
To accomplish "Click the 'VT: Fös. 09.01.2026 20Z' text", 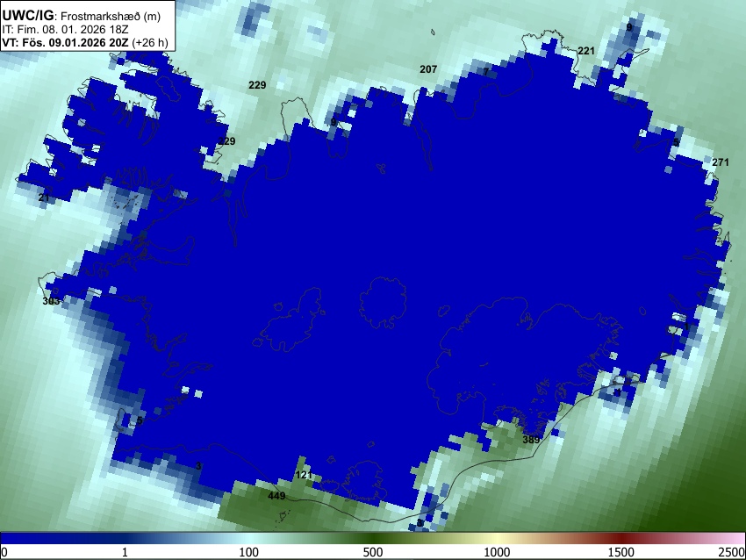I will [65, 42].
